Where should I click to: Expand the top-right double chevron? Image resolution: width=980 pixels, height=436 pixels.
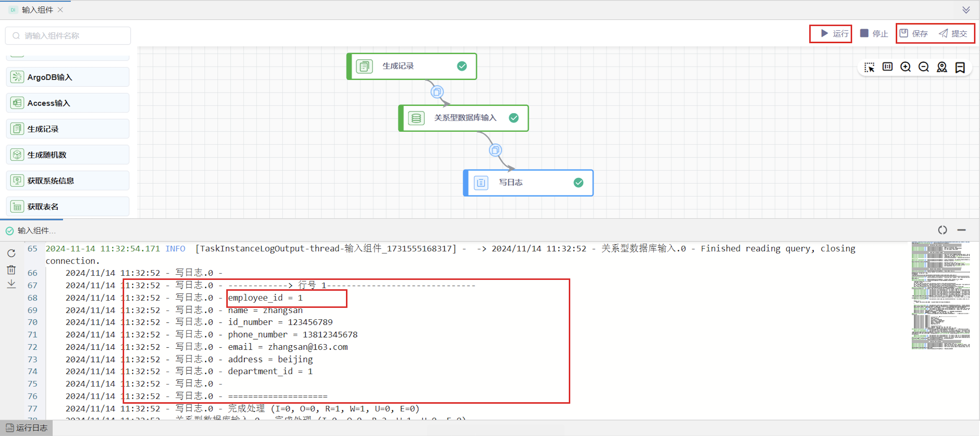pos(966,10)
